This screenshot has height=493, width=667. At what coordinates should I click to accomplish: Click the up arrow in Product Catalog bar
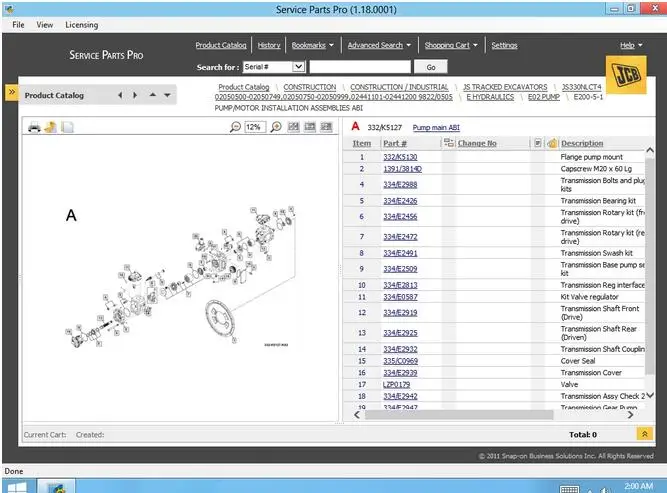click(x=153, y=95)
